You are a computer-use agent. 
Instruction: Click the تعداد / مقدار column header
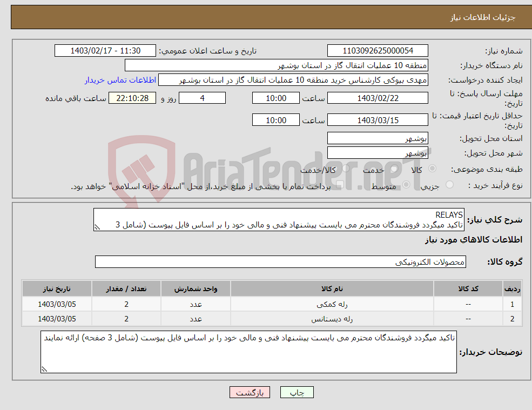pos(126,289)
